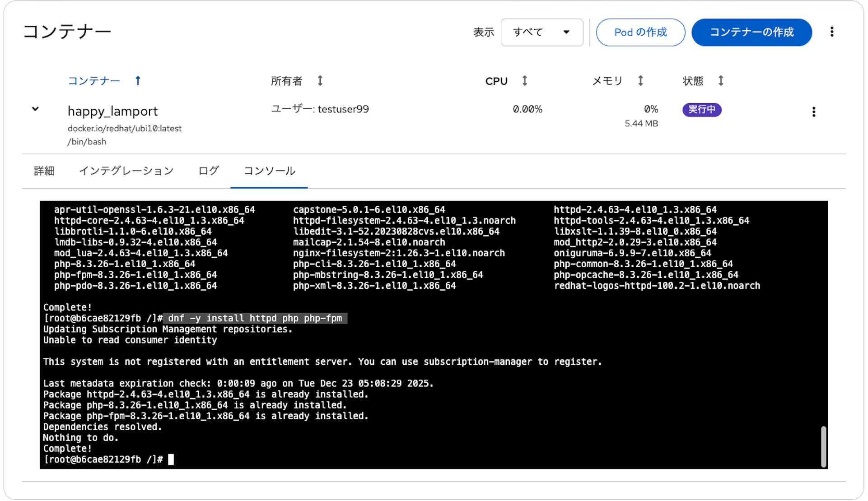Click sort arrow beside コンテナー column
The image size is (868, 501).
[x=138, y=81]
